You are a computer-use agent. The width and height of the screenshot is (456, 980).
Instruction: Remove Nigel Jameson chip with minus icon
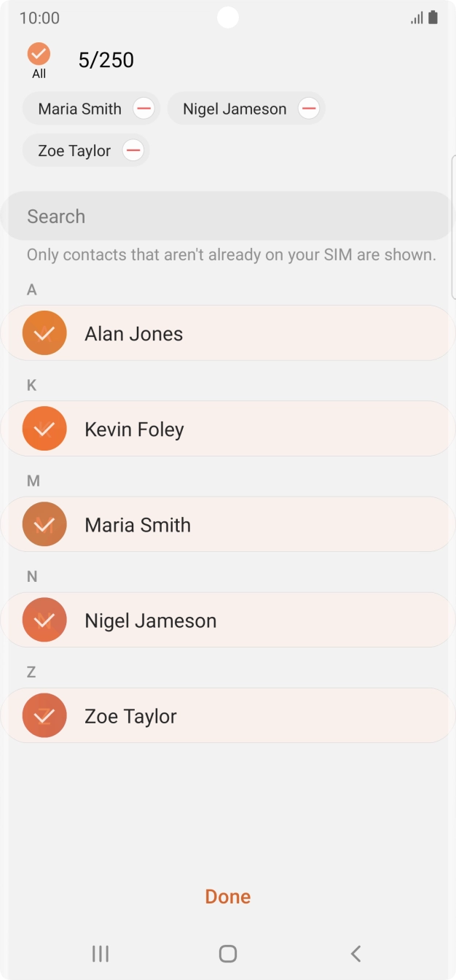309,109
